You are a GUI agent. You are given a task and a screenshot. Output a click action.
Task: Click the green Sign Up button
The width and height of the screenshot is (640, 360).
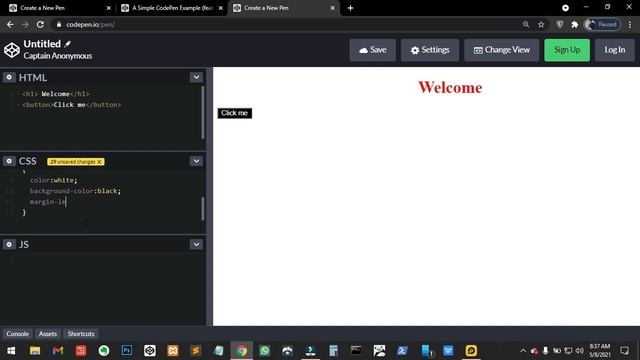[x=567, y=50]
